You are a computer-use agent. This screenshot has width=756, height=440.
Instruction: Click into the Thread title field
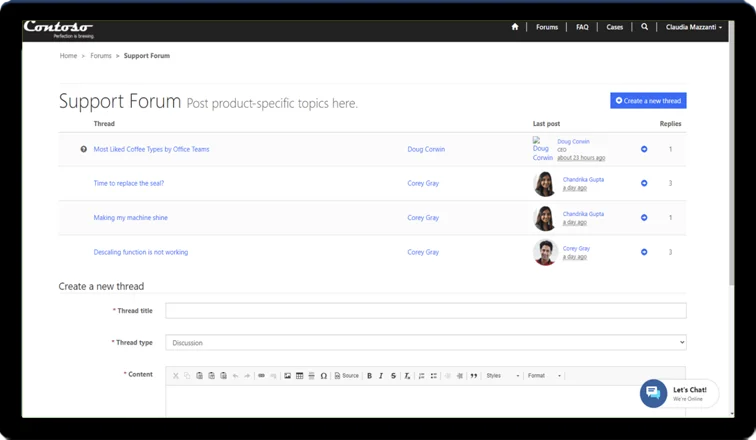(425, 311)
